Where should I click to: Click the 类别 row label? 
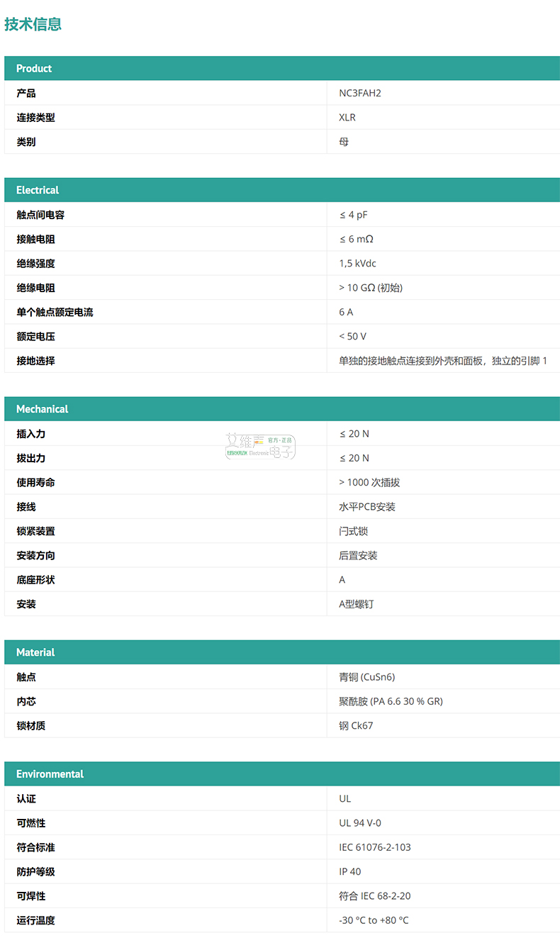tap(26, 142)
